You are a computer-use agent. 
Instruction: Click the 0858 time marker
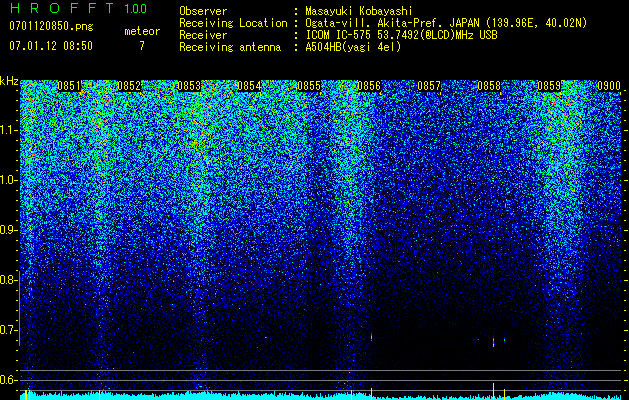489,86
